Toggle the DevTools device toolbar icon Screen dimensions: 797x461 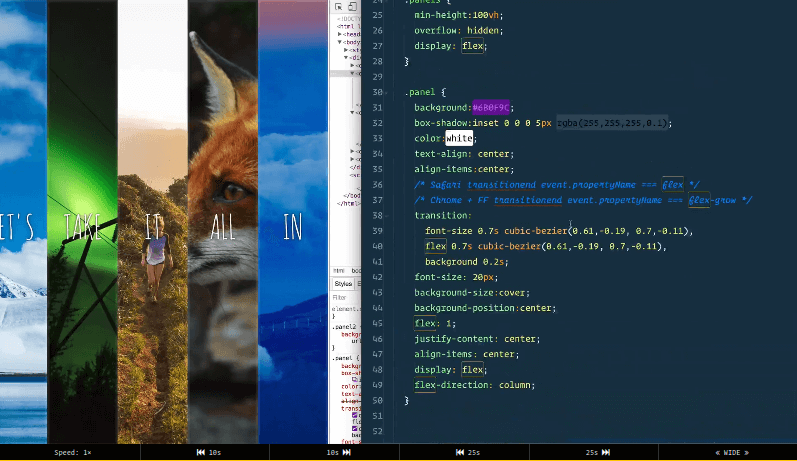click(352, 6)
